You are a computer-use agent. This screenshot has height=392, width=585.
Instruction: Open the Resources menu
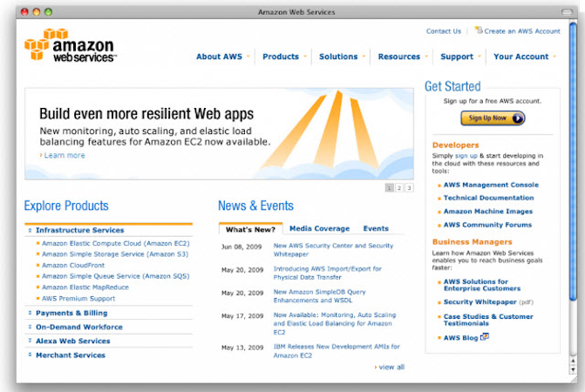(403, 57)
